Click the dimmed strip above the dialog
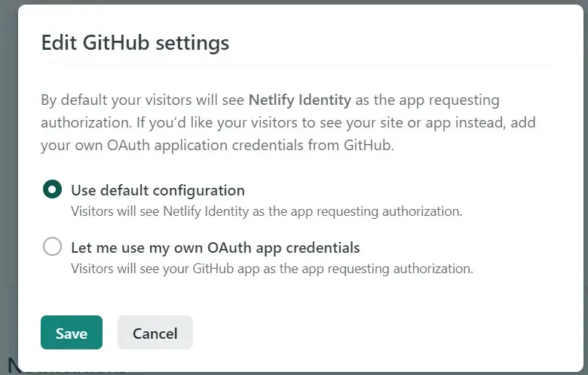 294,2
